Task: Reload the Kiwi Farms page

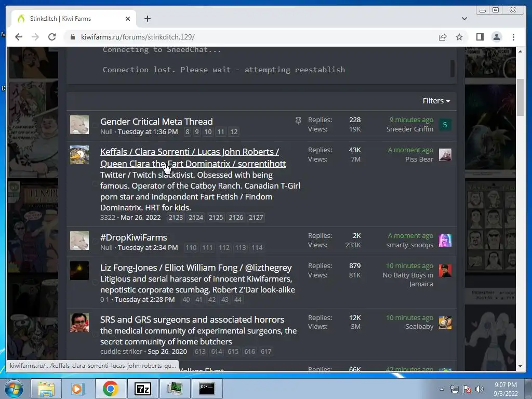Action: [x=52, y=37]
